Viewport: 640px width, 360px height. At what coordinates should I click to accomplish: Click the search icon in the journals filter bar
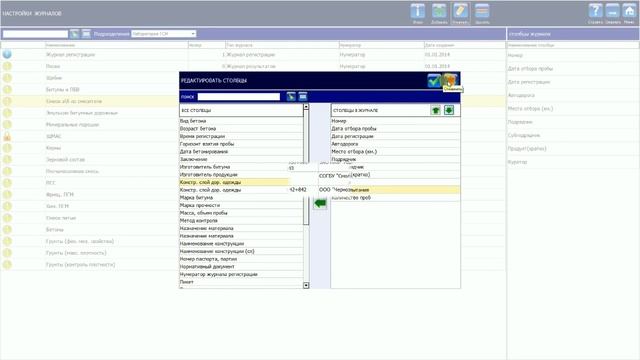[x=74, y=34]
